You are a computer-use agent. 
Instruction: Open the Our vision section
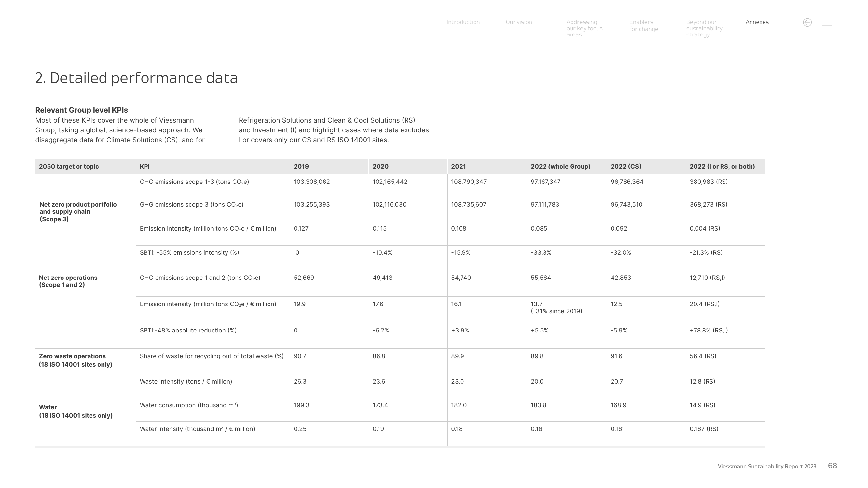point(518,22)
